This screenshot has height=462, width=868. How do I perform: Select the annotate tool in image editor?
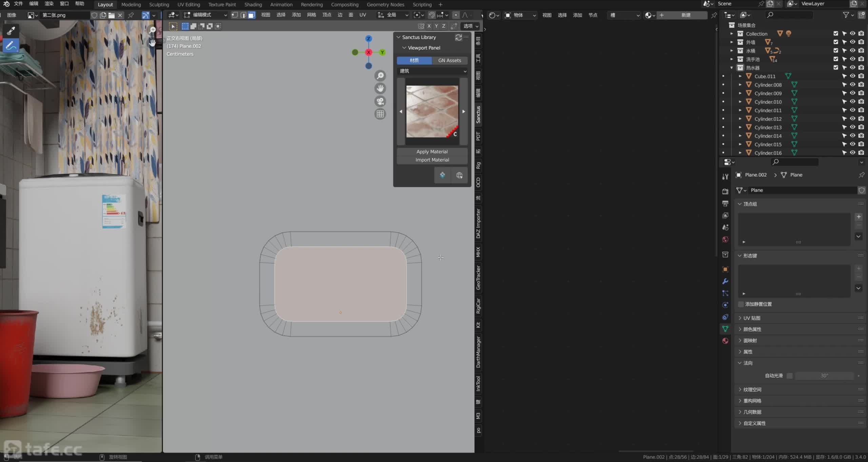[x=11, y=45]
